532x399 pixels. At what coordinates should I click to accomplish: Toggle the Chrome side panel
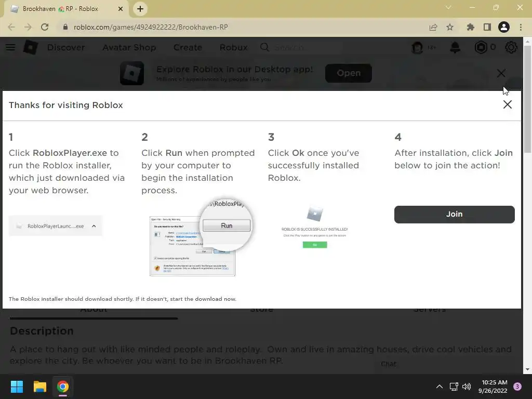pyautogui.click(x=487, y=27)
